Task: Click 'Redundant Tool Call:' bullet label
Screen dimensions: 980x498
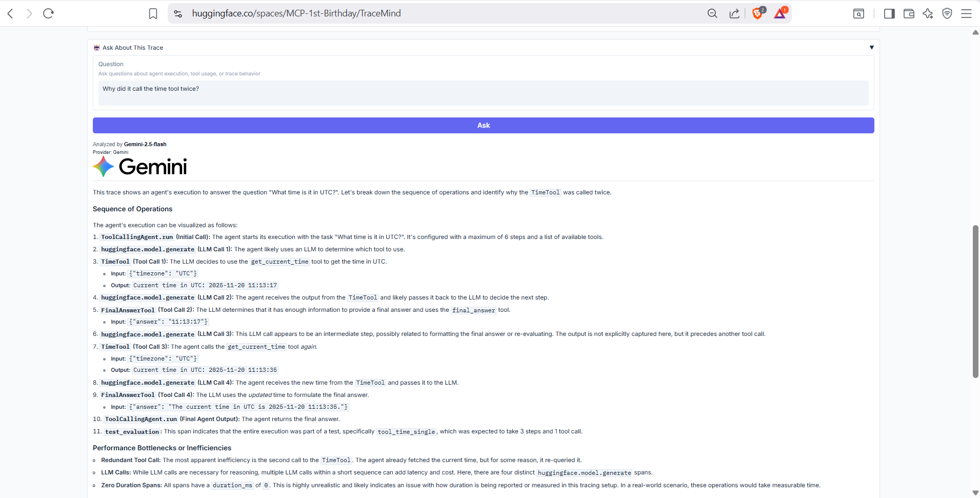Action: [x=131, y=460]
